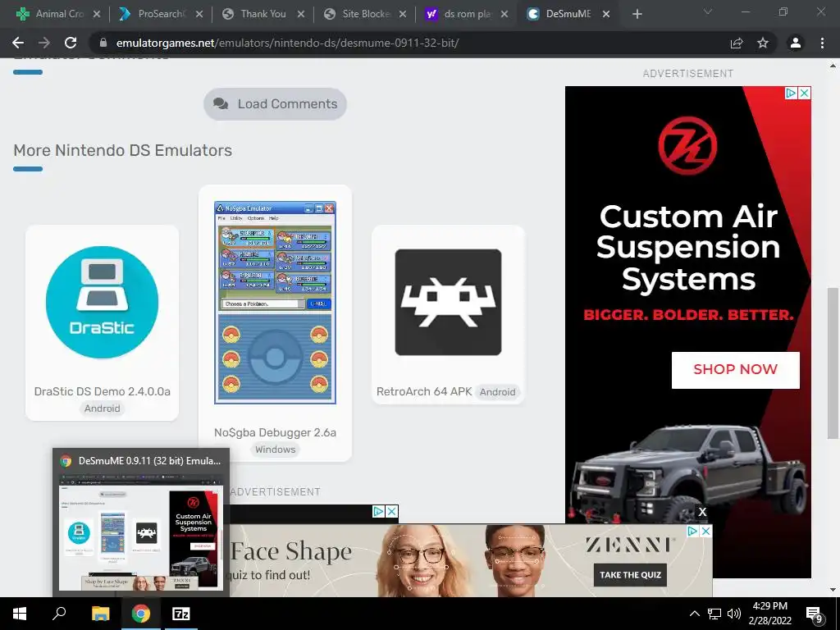840x630 pixels.
Task: Open the clock showing 4:29 PM
Action: (x=769, y=614)
